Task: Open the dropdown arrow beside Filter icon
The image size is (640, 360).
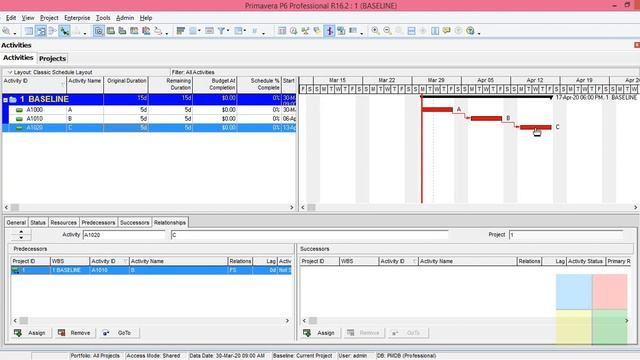Action: [x=227, y=31]
